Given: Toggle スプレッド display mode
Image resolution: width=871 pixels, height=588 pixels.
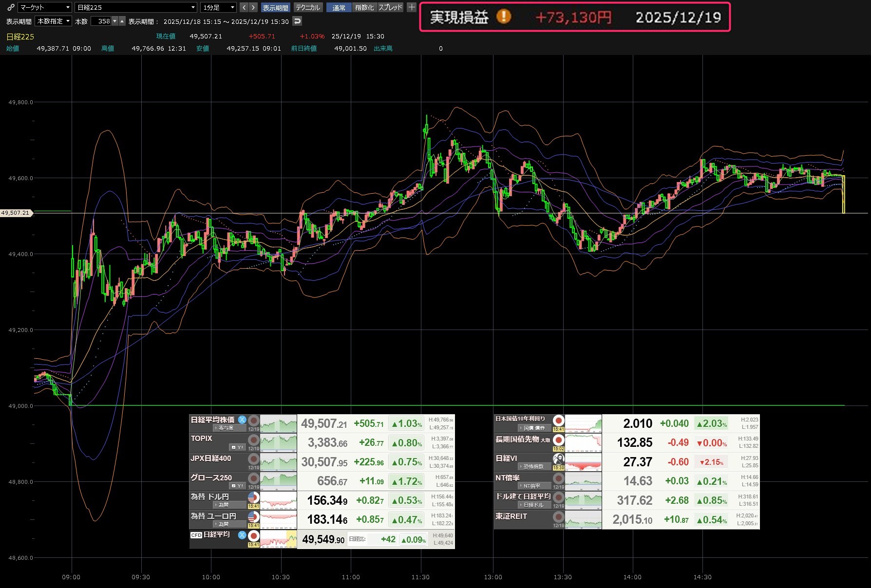Looking at the screenshot, I should tap(391, 7).
